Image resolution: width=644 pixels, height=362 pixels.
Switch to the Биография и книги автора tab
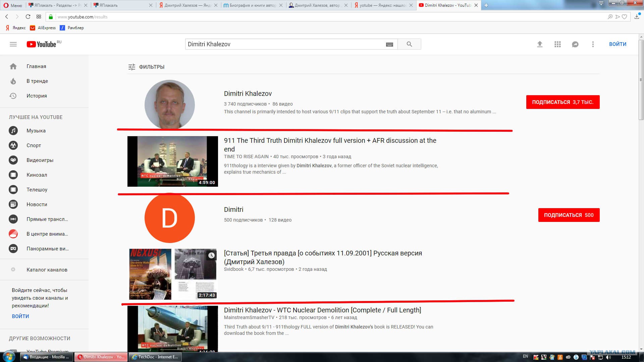(x=253, y=5)
